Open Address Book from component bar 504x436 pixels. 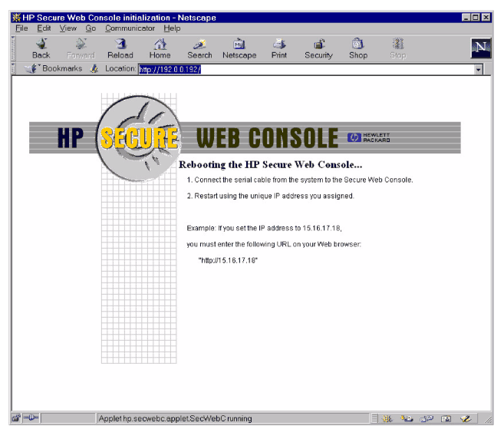click(446, 418)
